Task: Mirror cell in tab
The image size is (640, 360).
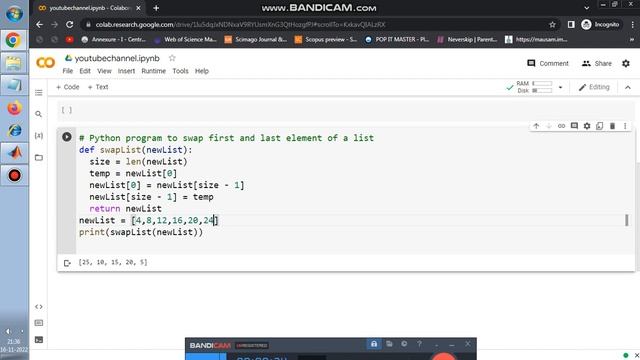Action: 600,126
